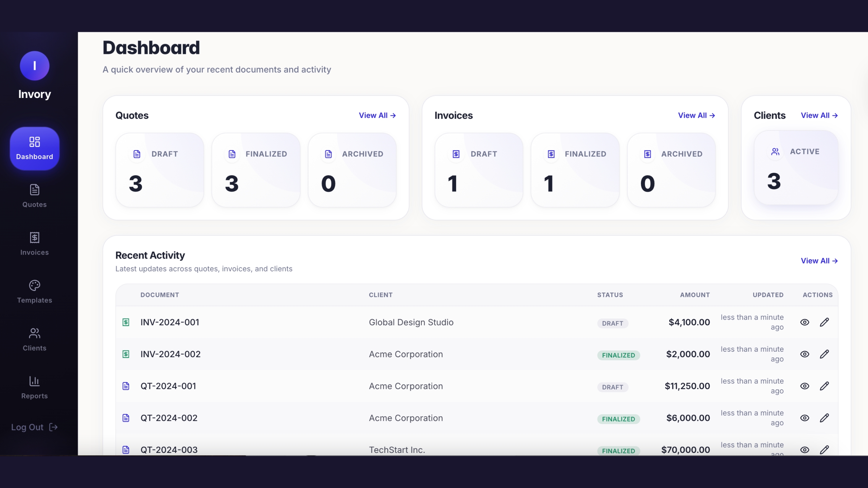868x488 pixels.
Task: Open the QT-2024-003 document row
Action: pos(169,450)
